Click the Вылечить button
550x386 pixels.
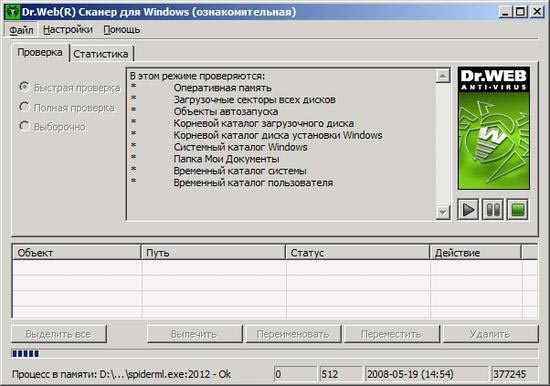pos(194,334)
